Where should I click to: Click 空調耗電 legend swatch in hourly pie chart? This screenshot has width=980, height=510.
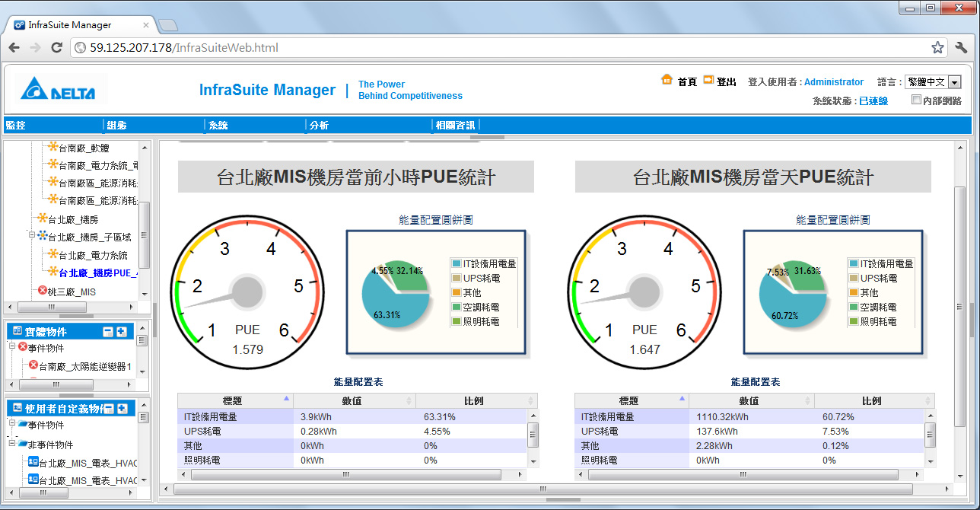pyautogui.click(x=457, y=307)
